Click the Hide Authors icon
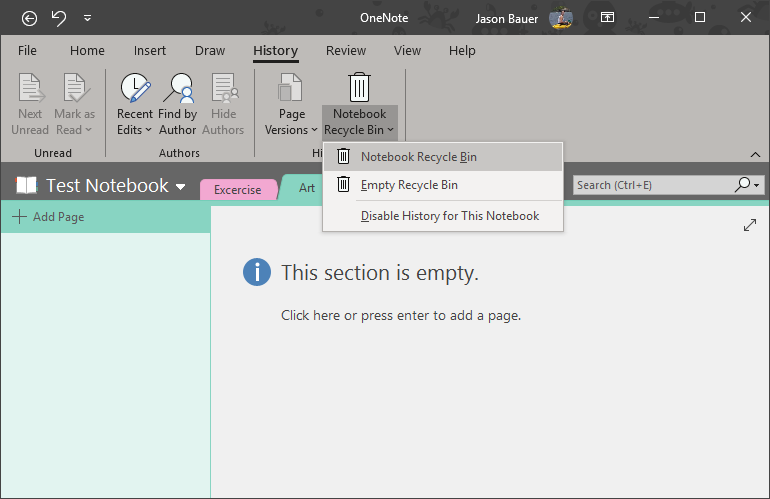The width and height of the screenshot is (770, 499). 224,87
